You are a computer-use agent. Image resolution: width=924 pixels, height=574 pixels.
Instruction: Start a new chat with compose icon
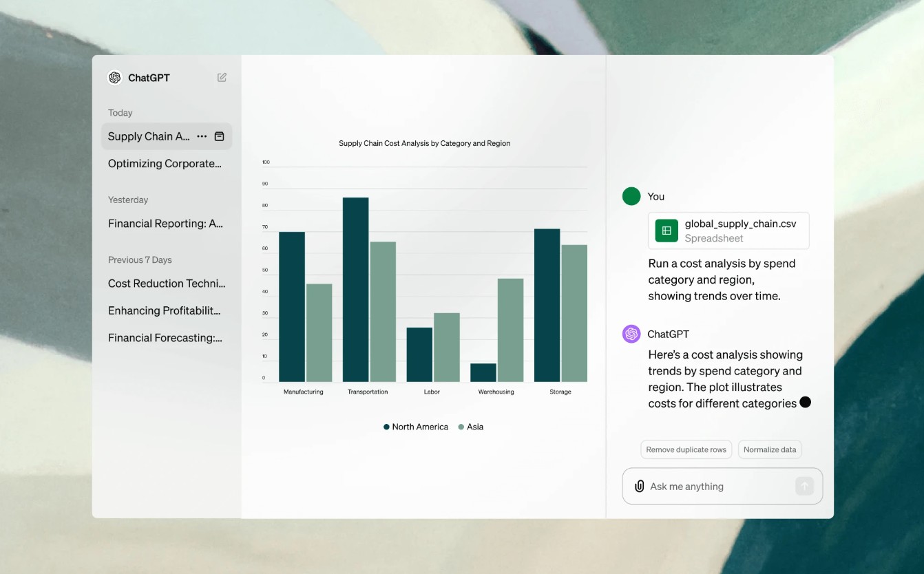(x=222, y=78)
